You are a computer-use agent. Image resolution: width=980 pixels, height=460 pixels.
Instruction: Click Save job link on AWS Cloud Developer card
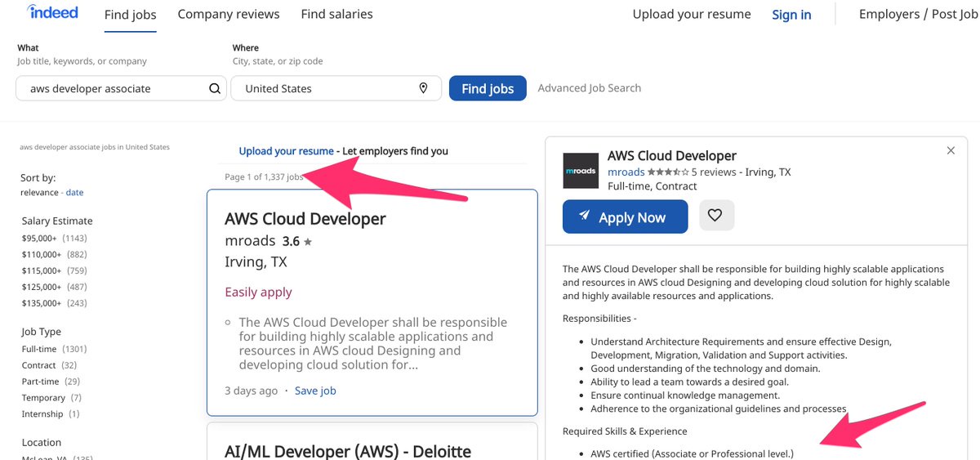point(315,391)
